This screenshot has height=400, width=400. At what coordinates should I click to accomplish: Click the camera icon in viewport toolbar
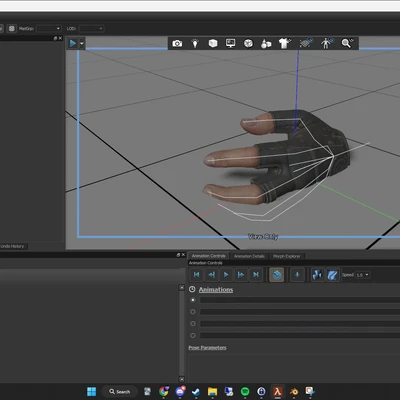[177, 43]
